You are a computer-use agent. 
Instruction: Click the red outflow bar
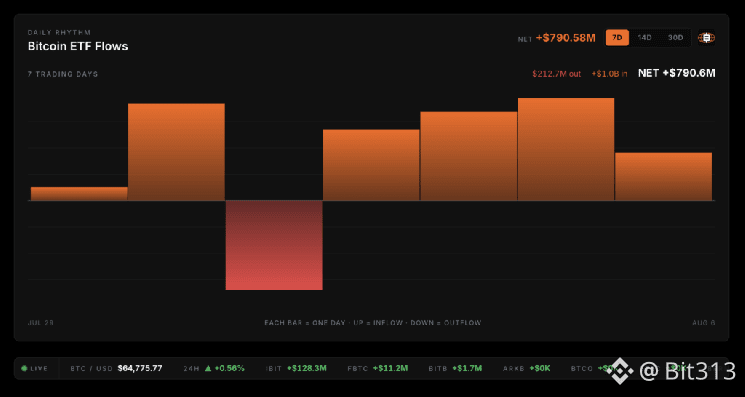(x=274, y=245)
